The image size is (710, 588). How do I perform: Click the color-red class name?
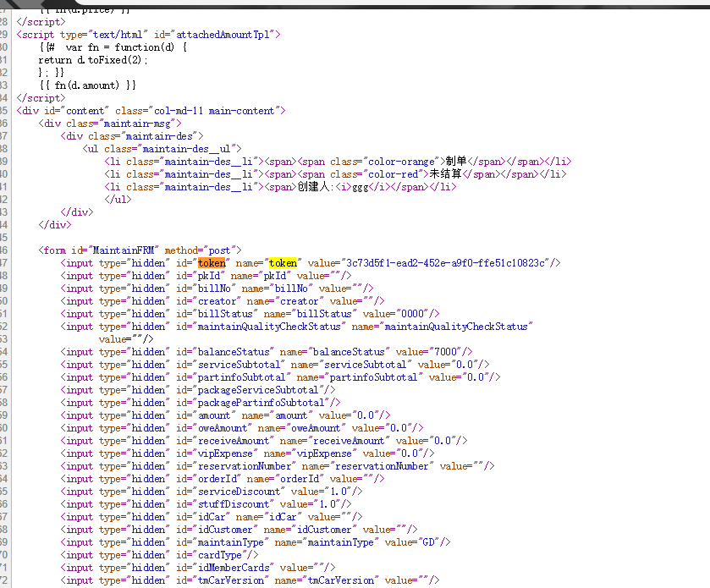(x=396, y=174)
